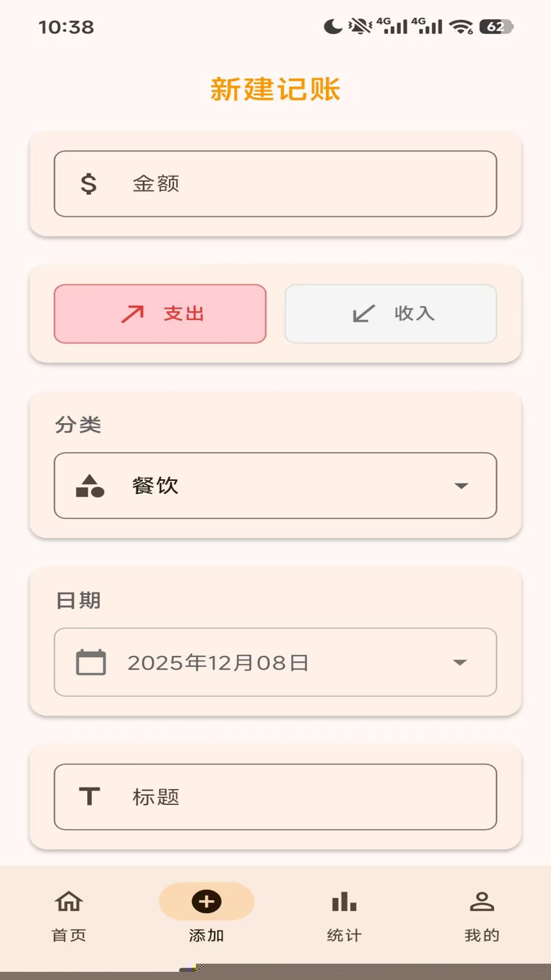Screen dimensions: 551x980
Task: Switch record type to 收入 income
Action: (x=391, y=313)
